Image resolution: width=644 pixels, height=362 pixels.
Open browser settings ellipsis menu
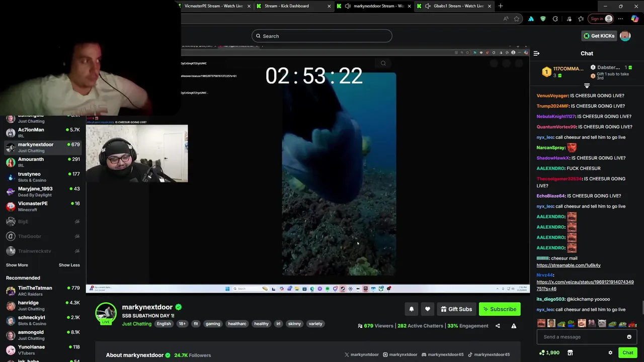point(620,19)
